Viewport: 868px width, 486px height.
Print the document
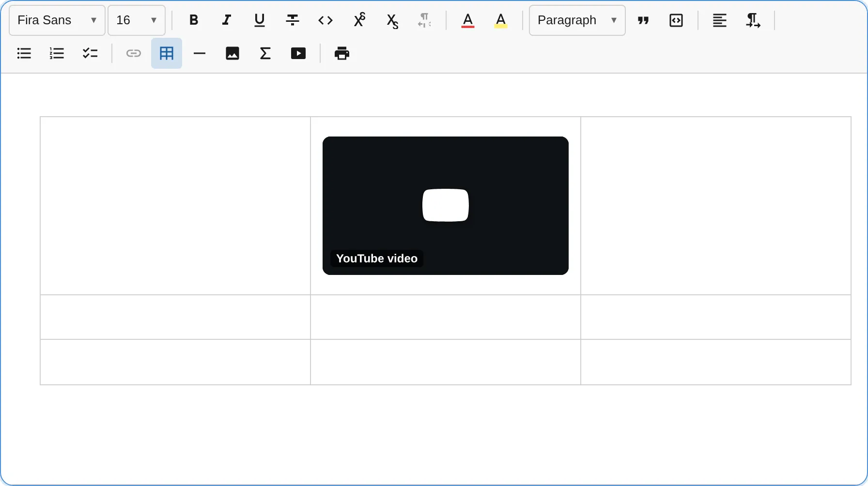tap(342, 53)
